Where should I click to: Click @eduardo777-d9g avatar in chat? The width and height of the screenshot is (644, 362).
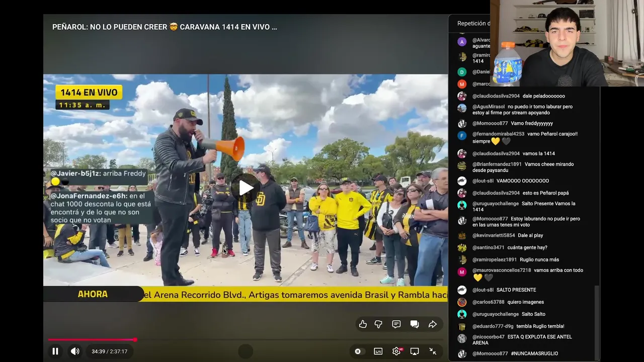462,326
